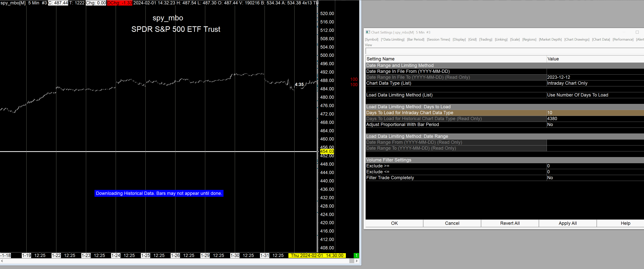Open the Session Times tab
The width and height of the screenshot is (644, 269).
click(x=438, y=39)
